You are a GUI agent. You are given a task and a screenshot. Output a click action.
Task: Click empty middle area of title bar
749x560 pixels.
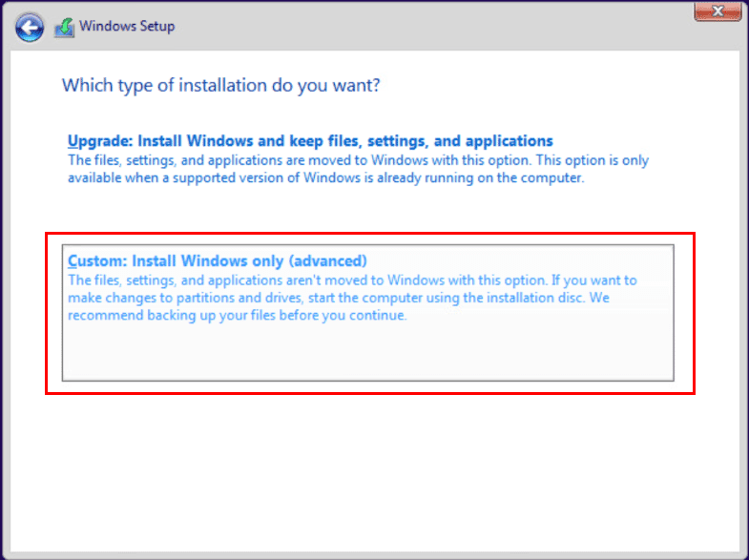click(429, 26)
